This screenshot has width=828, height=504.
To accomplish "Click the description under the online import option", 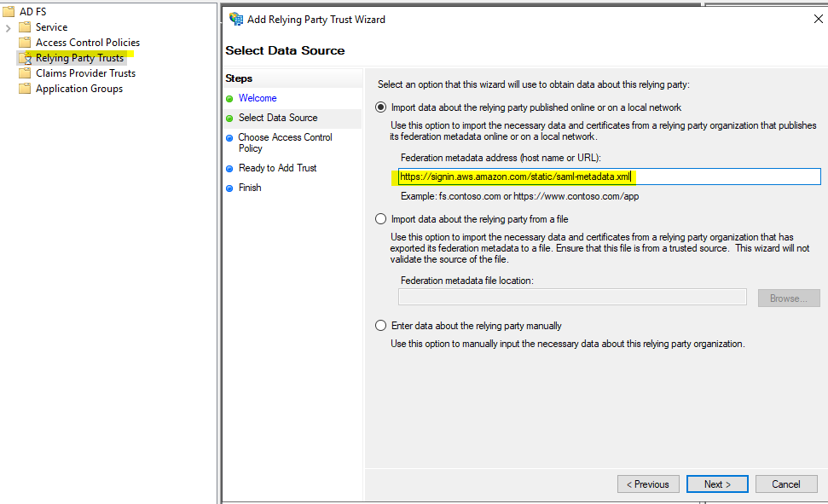I will point(603,131).
